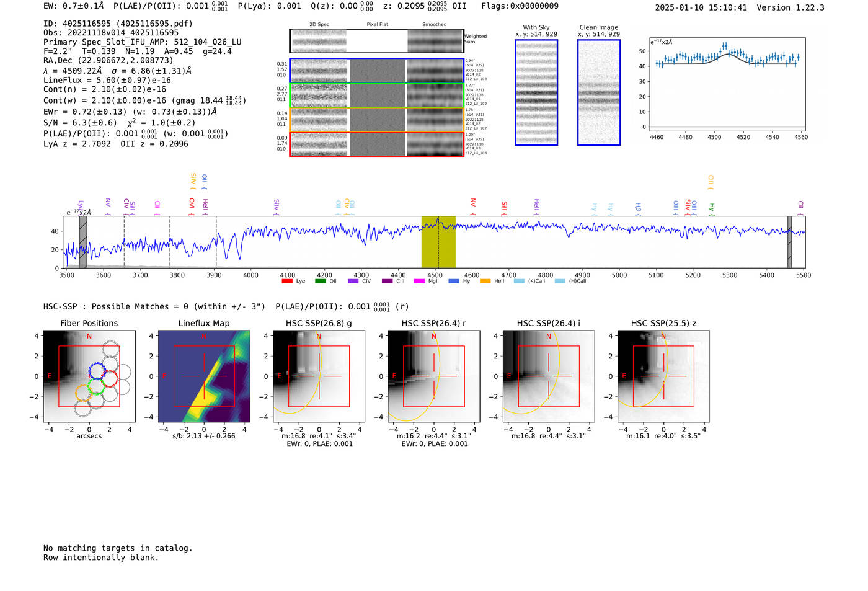Click the (H)CaII legend swatch
868x591 pixels.
[560, 281]
